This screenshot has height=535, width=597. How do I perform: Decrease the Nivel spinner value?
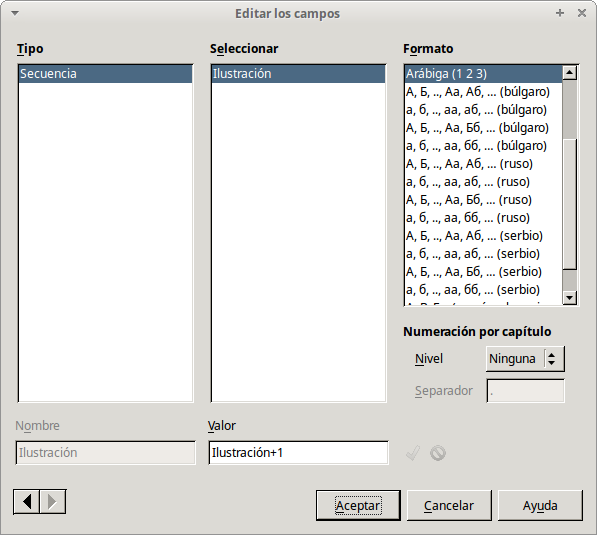(x=551, y=363)
